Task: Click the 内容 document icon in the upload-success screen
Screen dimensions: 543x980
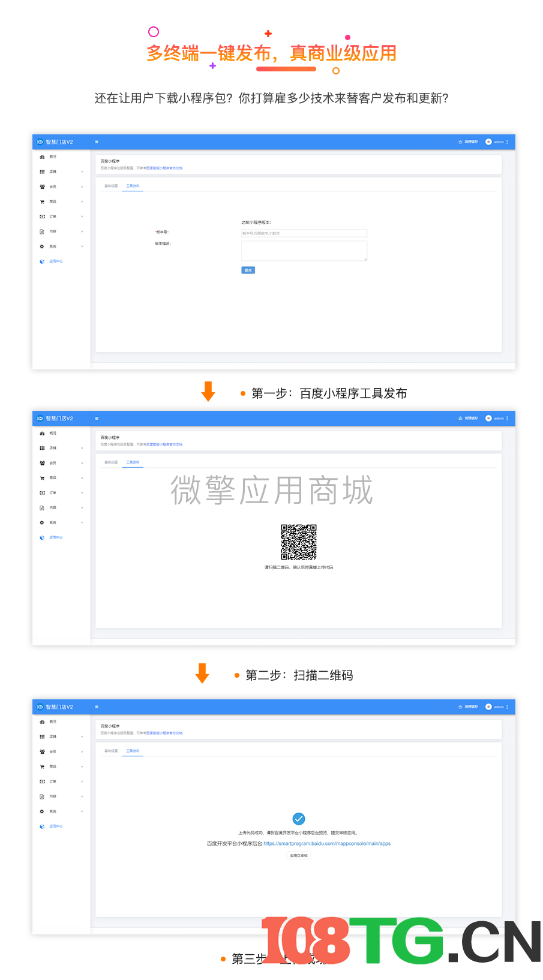Action: (x=42, y=796)
